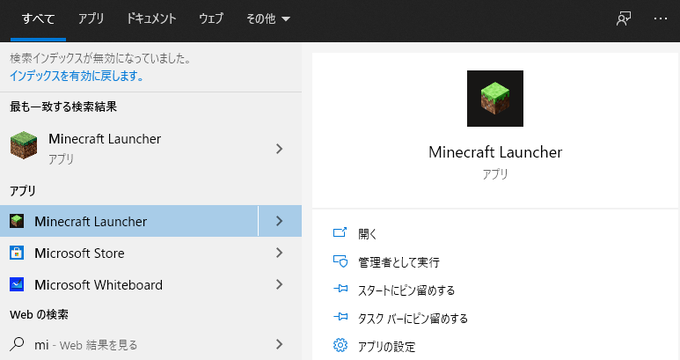This screenshot has height=360, width=680.
Task: Click the pin icon beside スタートにピン留めする
Action: pos(340,288)
